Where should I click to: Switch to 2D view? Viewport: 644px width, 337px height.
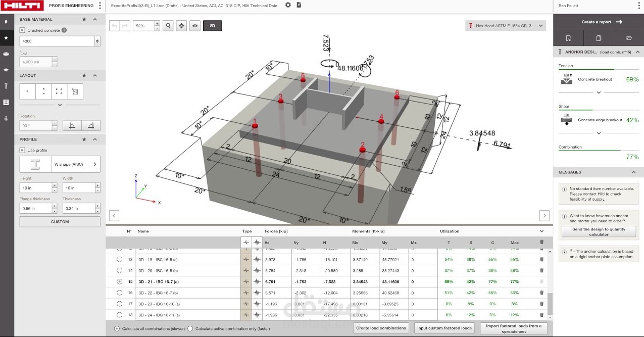pos(212,26)
